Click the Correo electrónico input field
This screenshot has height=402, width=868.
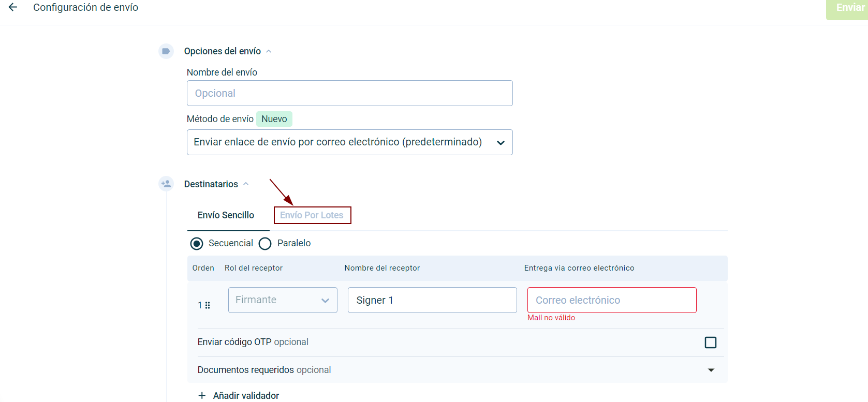[611, 300]
